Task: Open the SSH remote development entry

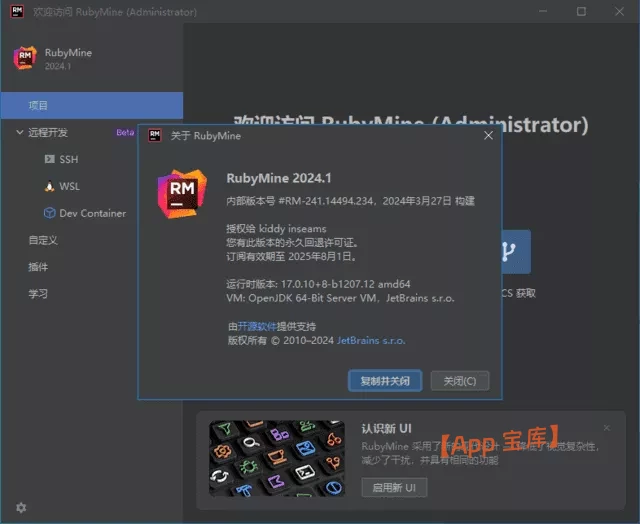Action: coord(69,159)
